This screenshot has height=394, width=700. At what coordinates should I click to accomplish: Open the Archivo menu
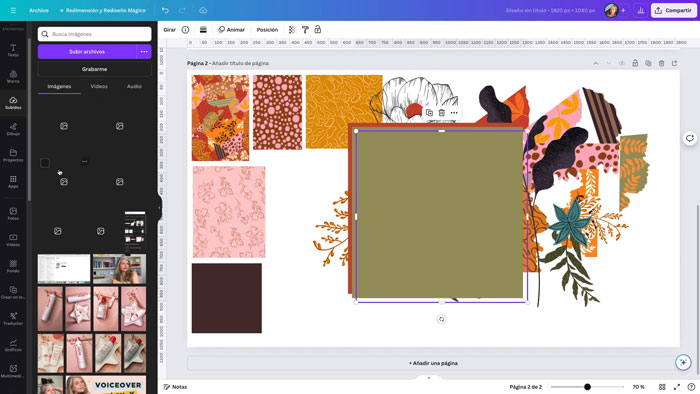[x=39, y=10]
